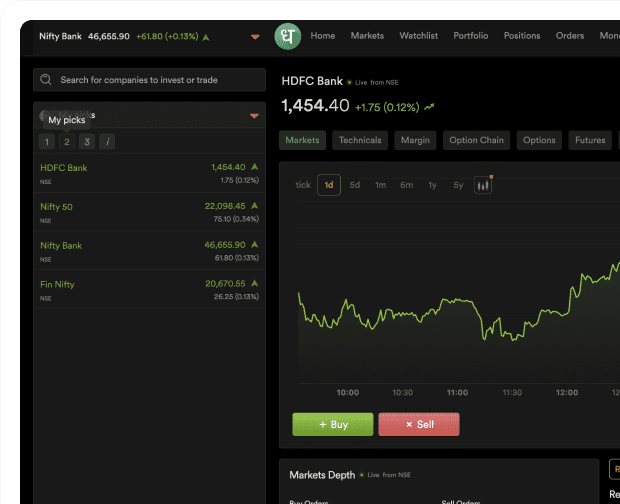
Task: Open Orders in top navigation
Action: [570, 36]
